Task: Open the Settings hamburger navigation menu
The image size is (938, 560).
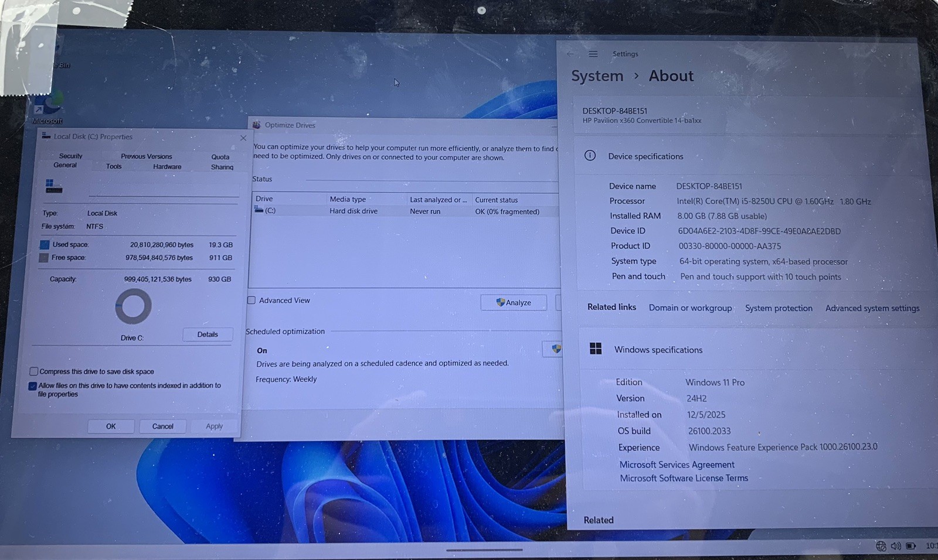Action: [x=593, y=54]
